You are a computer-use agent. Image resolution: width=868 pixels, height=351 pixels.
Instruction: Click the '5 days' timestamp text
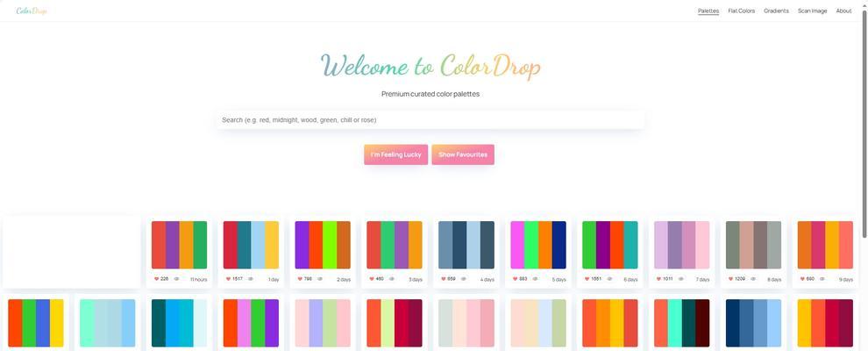point(559,280)
